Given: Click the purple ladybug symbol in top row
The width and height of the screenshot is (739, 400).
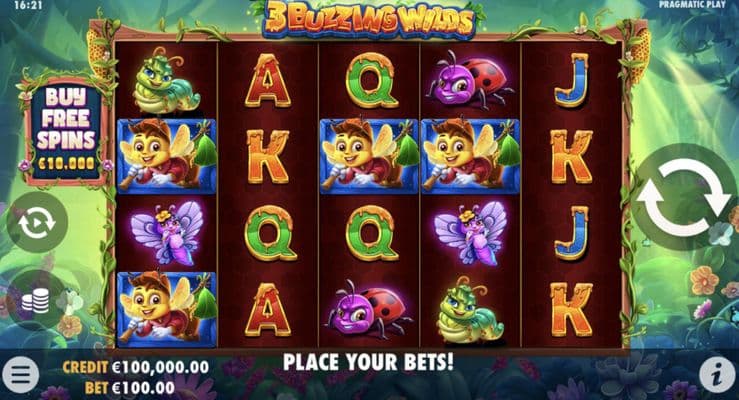Looking at the screenshot, I should [469, 79].
